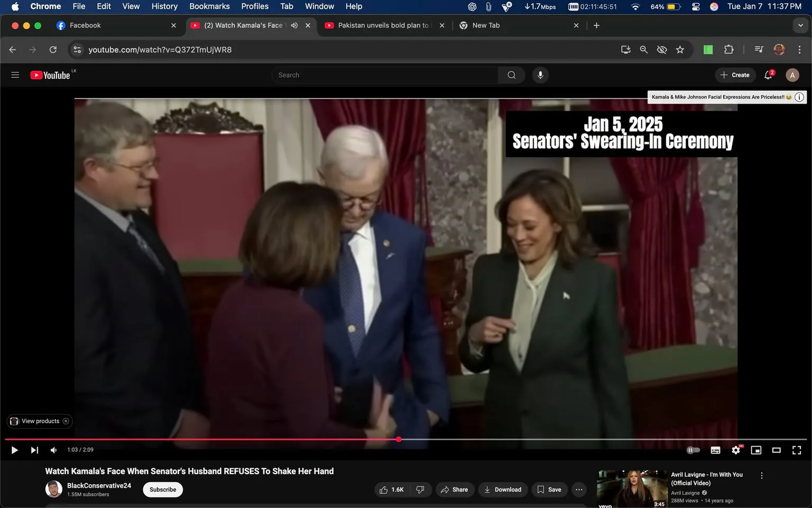Open the YouTube hamburger menu
812x508 pixels.
click(x=15, y=75)
